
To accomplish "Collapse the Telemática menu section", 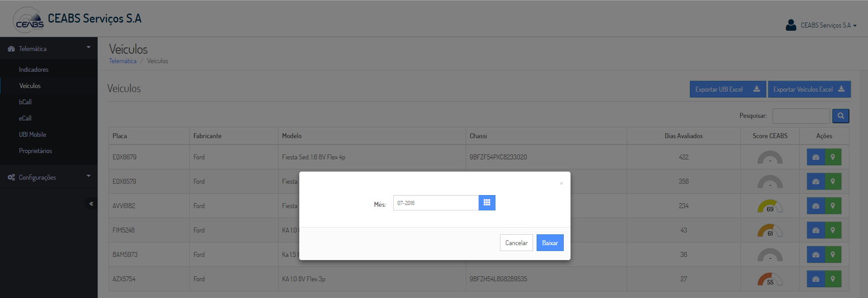I will click(49, 48).
